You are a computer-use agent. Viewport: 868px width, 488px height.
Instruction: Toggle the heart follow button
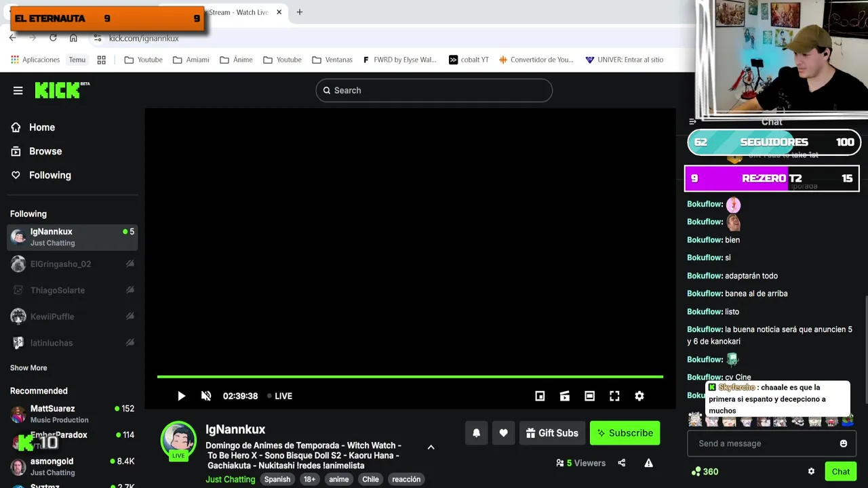pos(503,433)
